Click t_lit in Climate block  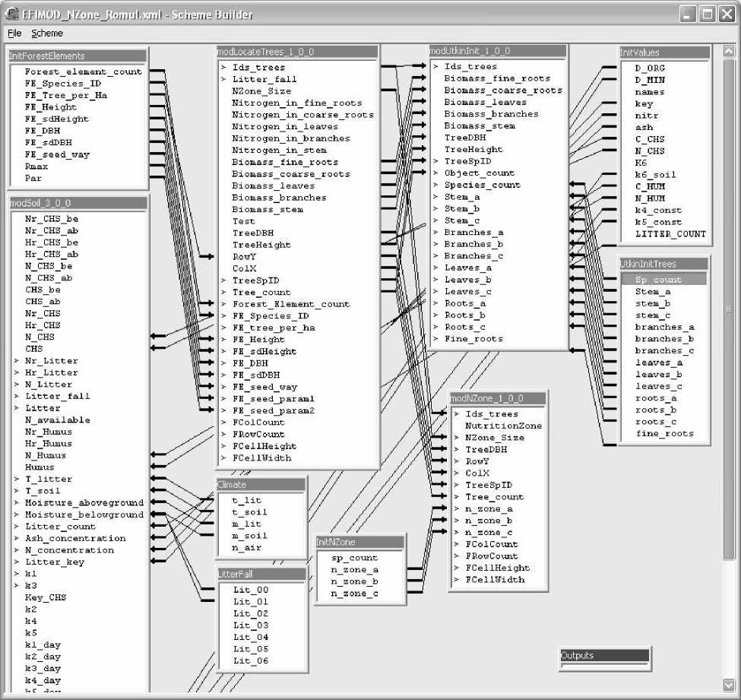tap(247, 500)
